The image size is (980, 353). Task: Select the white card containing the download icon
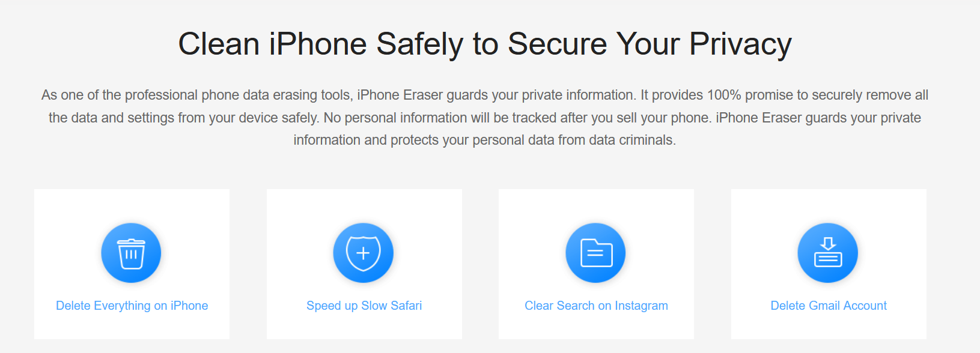829,264
